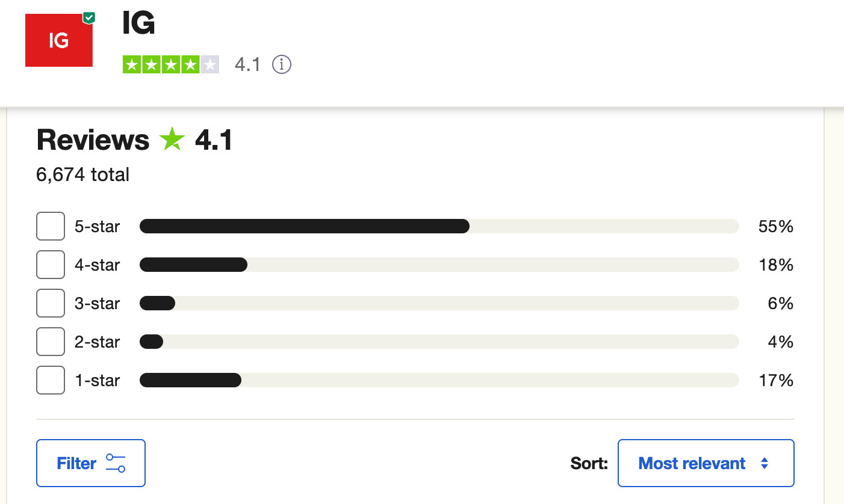Check the 5-star review filter checkbox
This screenshot has width=844, height=504.
51,226
